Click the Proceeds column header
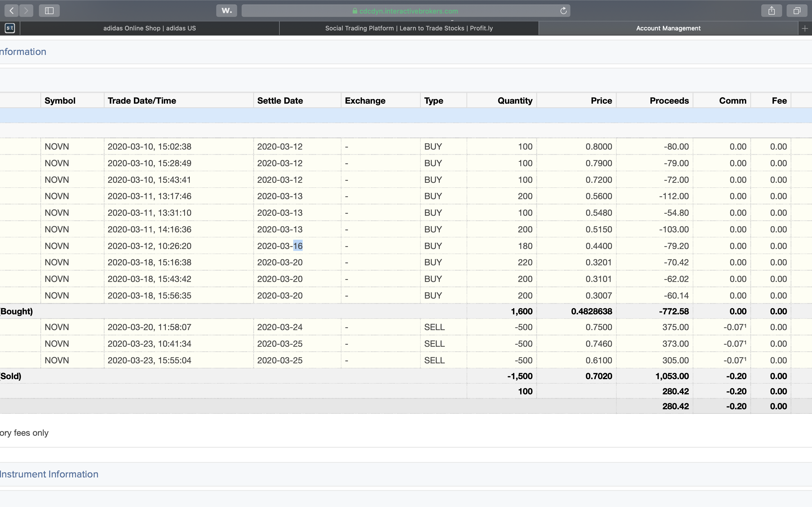The image size is (812, 507). click(x=669, y=101)
